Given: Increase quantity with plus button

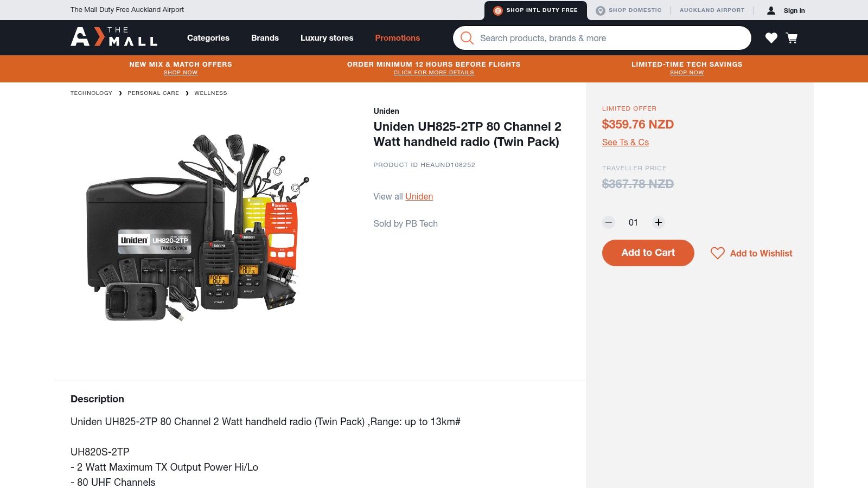Looking at the screenshot, I should pyautogui.click(x=659, y=222).
